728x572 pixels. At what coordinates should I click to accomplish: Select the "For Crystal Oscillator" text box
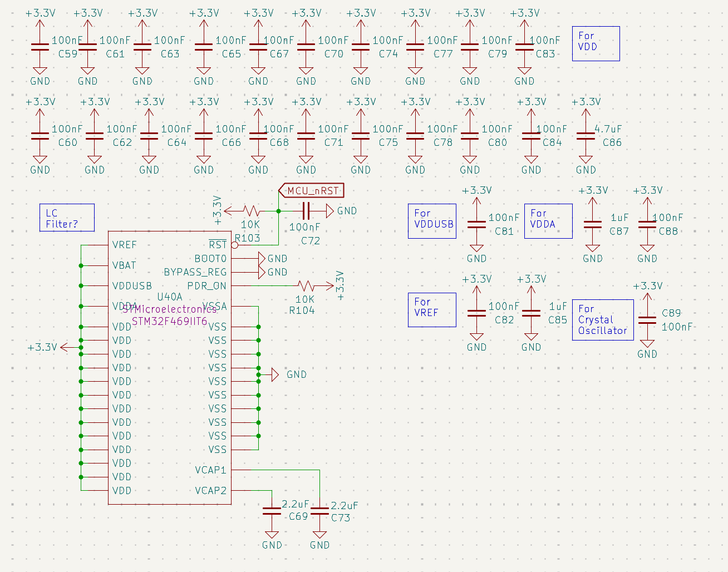click(x=603, y=320)
